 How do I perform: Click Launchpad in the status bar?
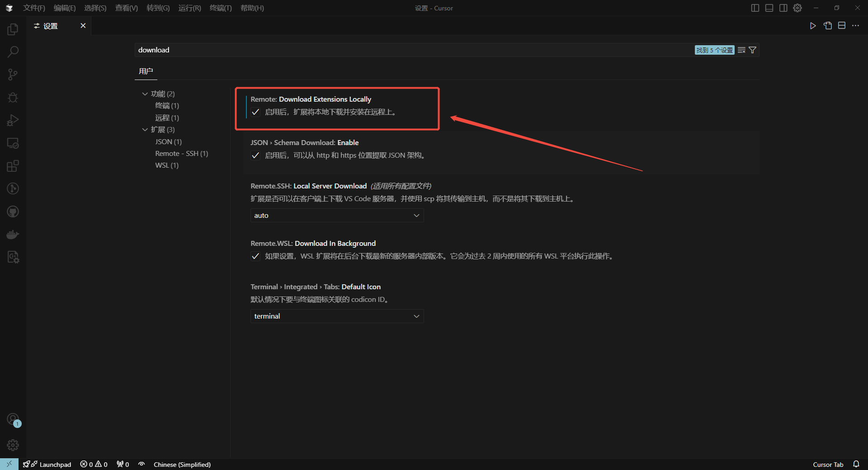pyautogui.click(x=47, y=464)
